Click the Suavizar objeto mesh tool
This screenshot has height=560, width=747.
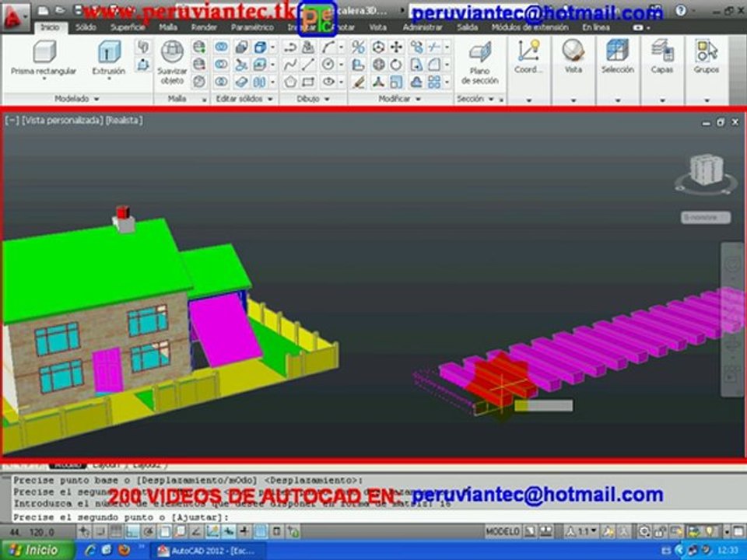tap(172, 62)
